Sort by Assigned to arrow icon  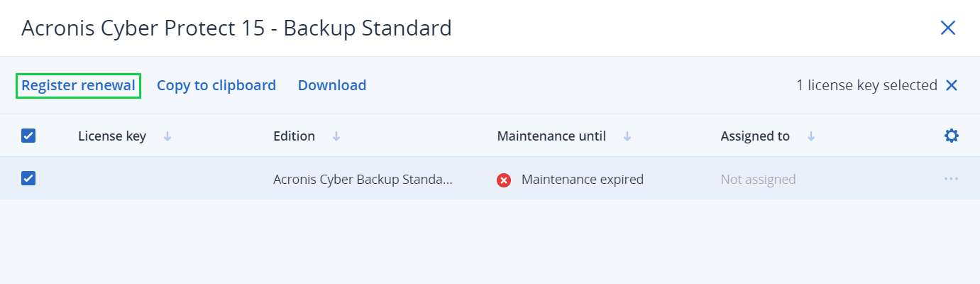click(810, 136)
